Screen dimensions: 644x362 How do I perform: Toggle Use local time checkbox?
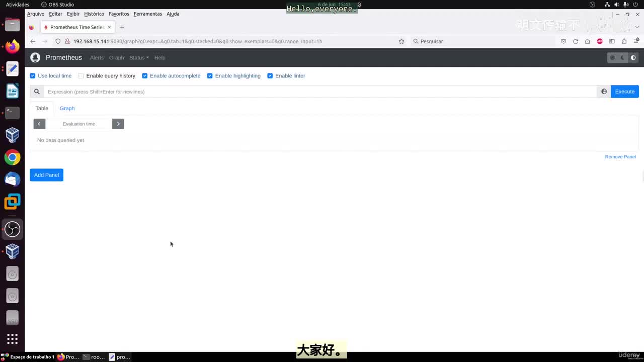(x=33, y=76)
